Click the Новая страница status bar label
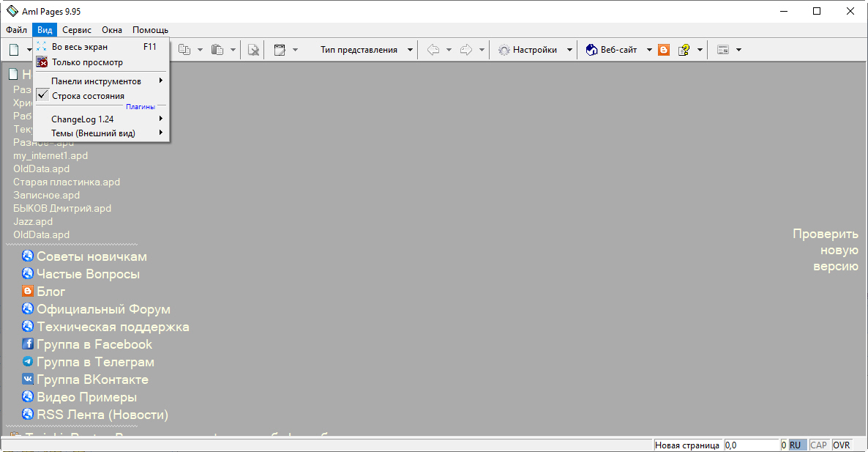 687,445
